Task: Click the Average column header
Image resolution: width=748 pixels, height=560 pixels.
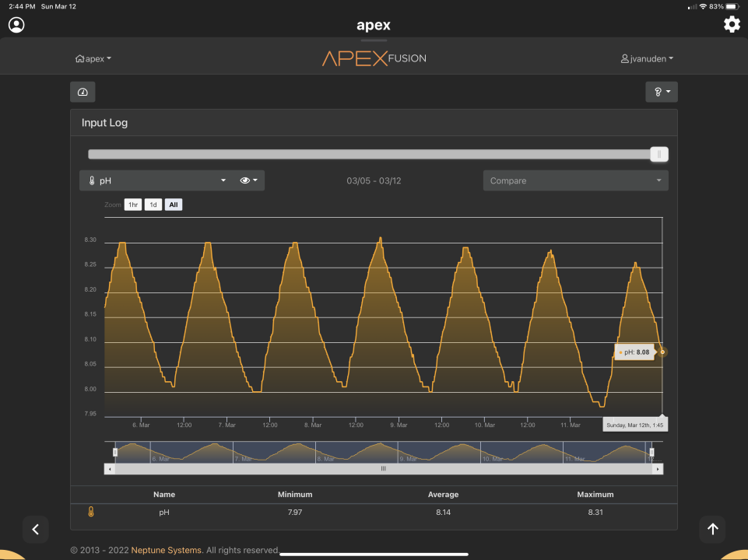Action: pos(443,494)
